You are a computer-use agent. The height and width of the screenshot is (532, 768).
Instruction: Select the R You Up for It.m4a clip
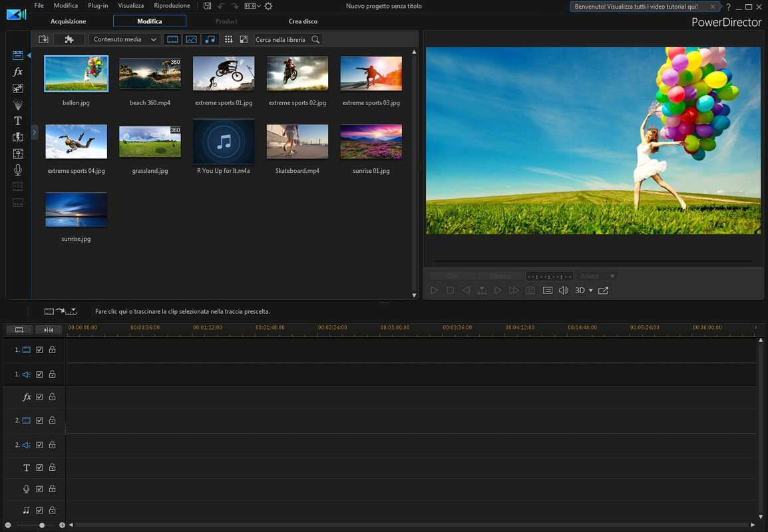224,142
